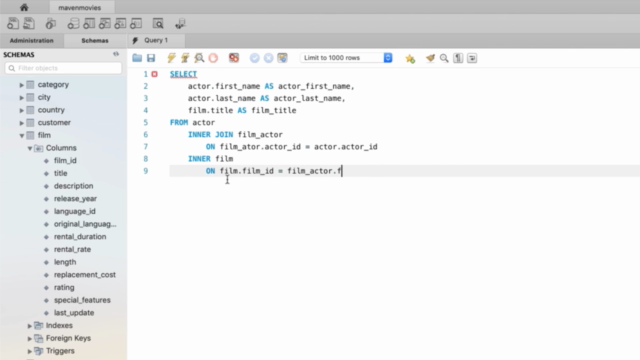The height and width of the screenshot is (360, 640).
Task: Create a new function icon
Action: click(x=136, y=24)
